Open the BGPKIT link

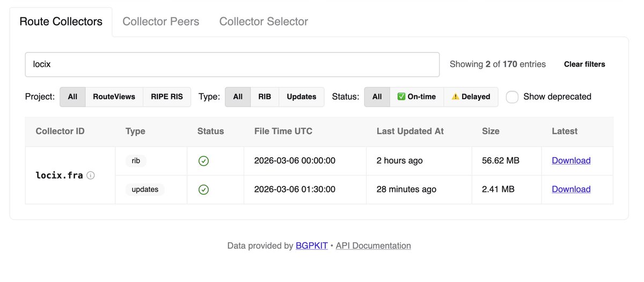point(312,246)
